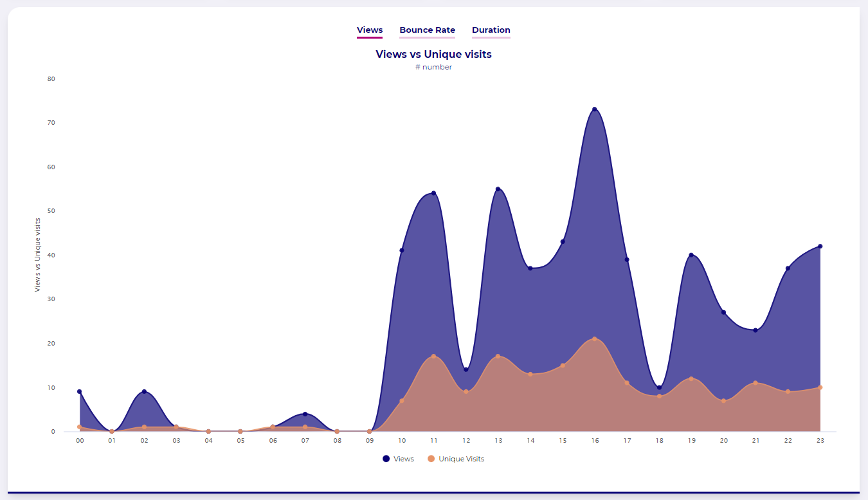Screen dimensions: 868x500
Task: Select Unique Visits point at hour 21
Action: pos(755,383)
